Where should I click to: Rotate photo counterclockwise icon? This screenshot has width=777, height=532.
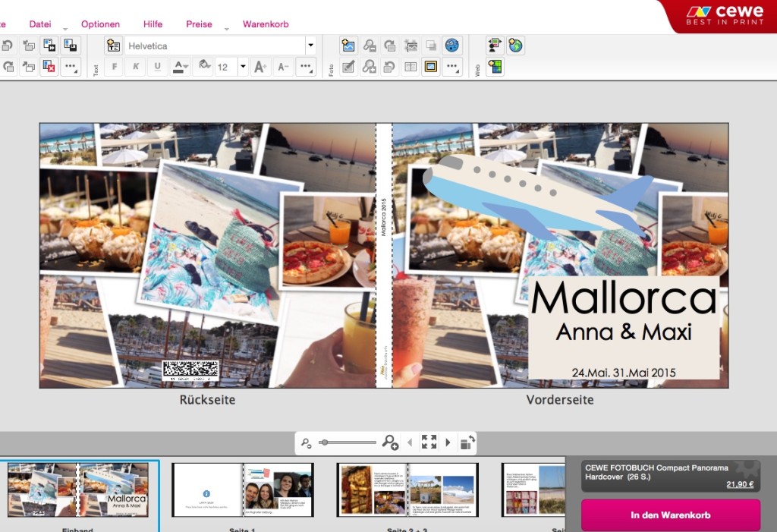tap(390, 67)
